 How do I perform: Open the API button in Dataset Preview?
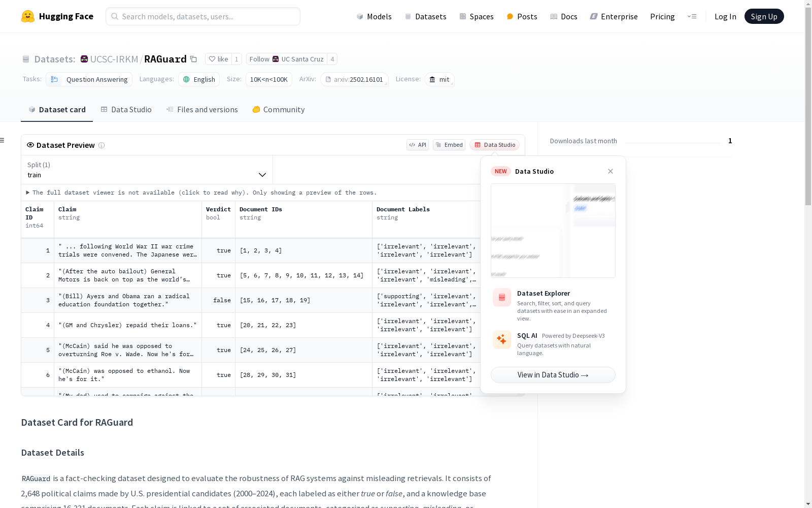point(418,145)
